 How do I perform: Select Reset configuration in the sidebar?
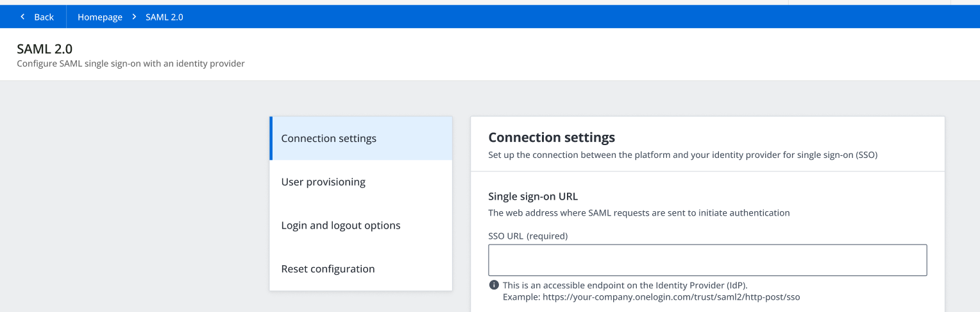328,269
